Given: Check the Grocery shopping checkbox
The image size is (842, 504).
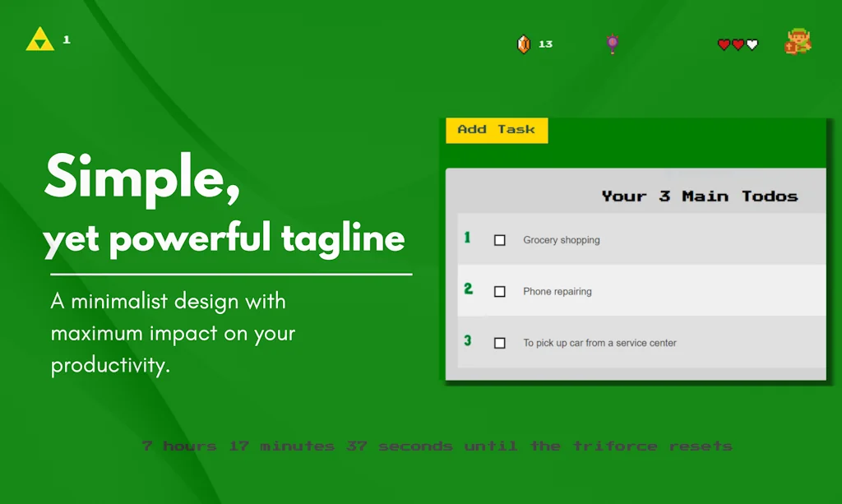Looking at the screenshot, I should pyautogui.click(x=499, y=240).
